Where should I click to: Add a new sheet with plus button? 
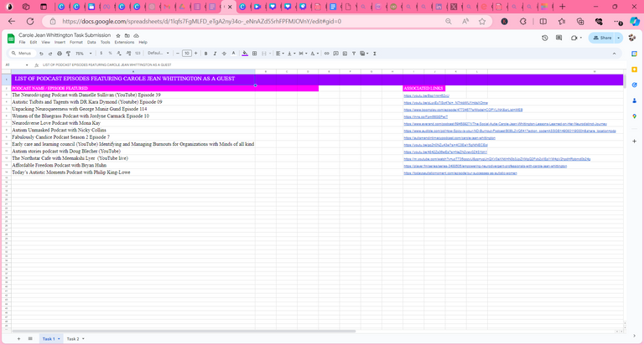18,339
